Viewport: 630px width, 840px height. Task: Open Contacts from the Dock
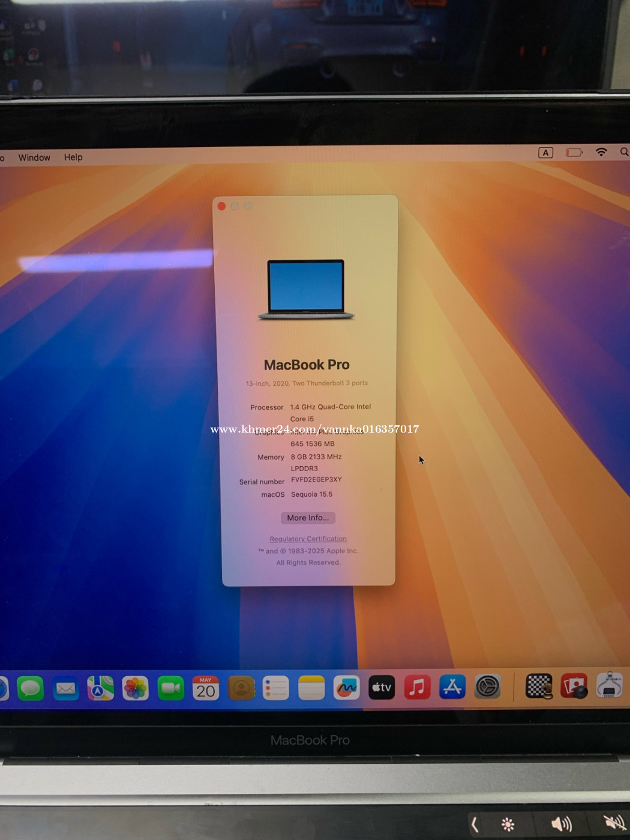(x=241, y=688)
